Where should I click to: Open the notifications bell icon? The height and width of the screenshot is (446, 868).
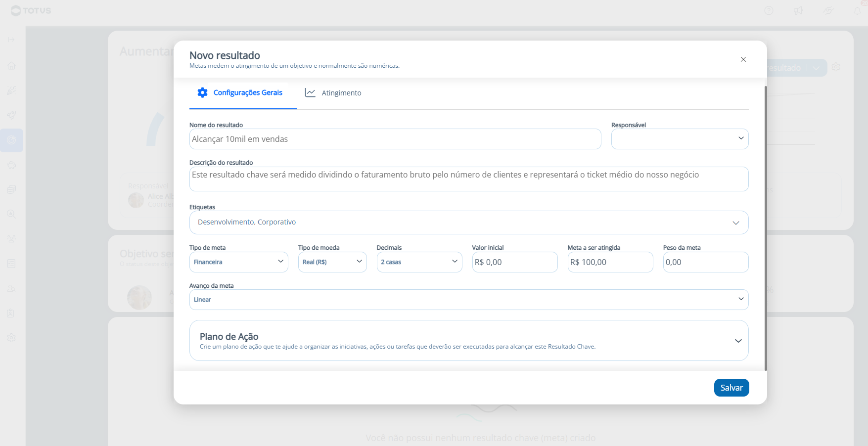[858, 10]
